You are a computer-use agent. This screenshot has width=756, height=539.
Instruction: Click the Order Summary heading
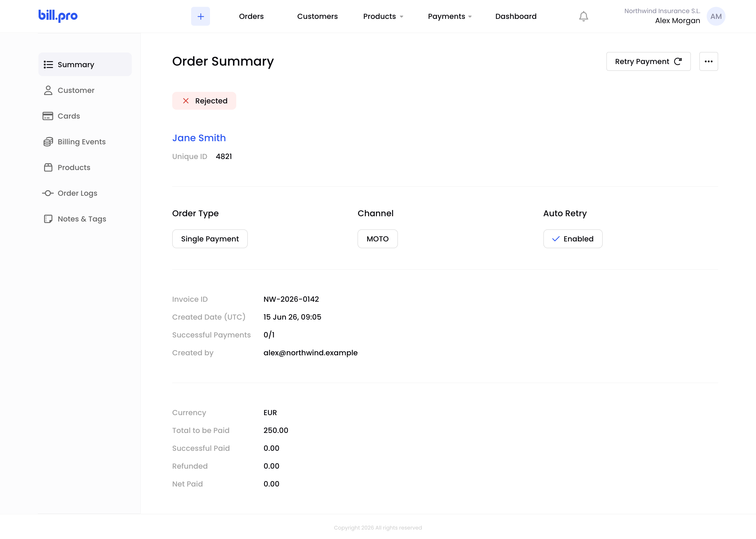[223, 61]
